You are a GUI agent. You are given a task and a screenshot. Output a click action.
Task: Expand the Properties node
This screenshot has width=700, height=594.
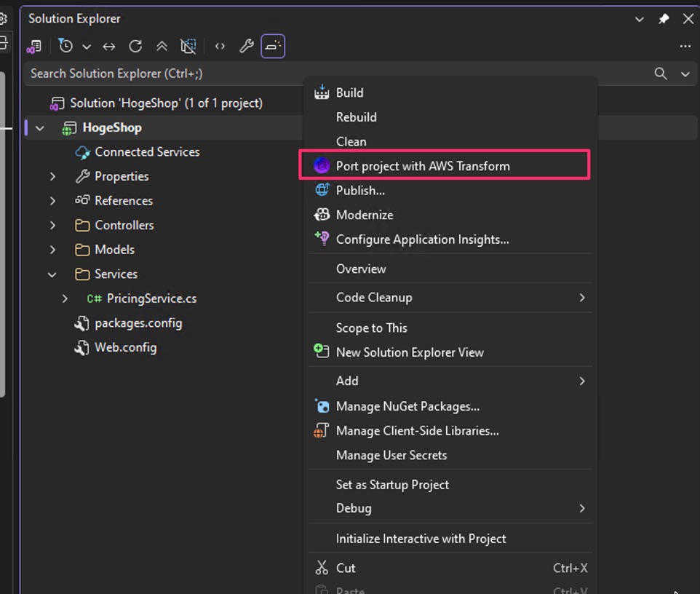click(x=52, y=176)
